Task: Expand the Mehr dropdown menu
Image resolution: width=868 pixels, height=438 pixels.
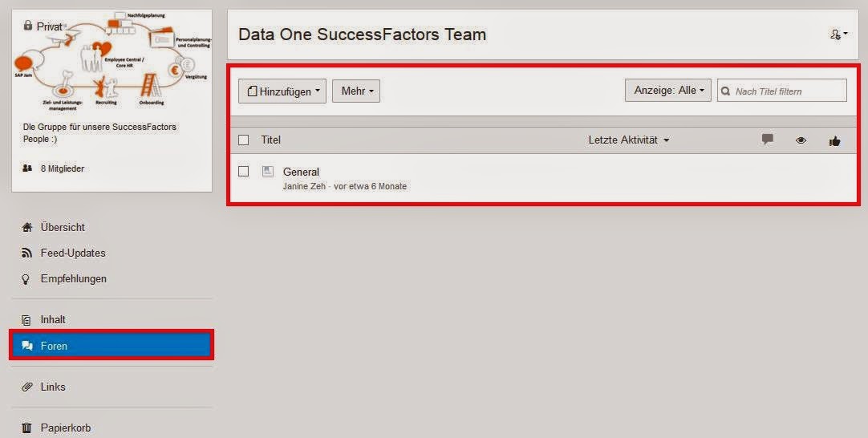Action: pyautogui.click(x=356, y=91)
